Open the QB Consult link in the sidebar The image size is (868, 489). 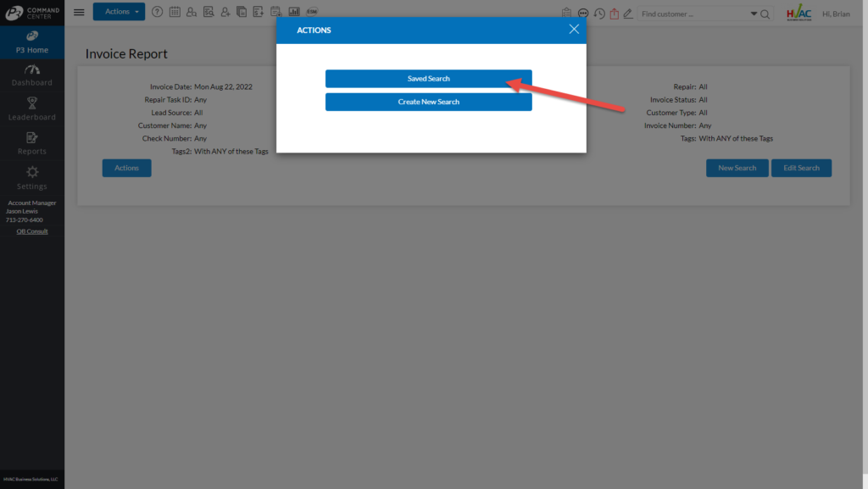32,231
